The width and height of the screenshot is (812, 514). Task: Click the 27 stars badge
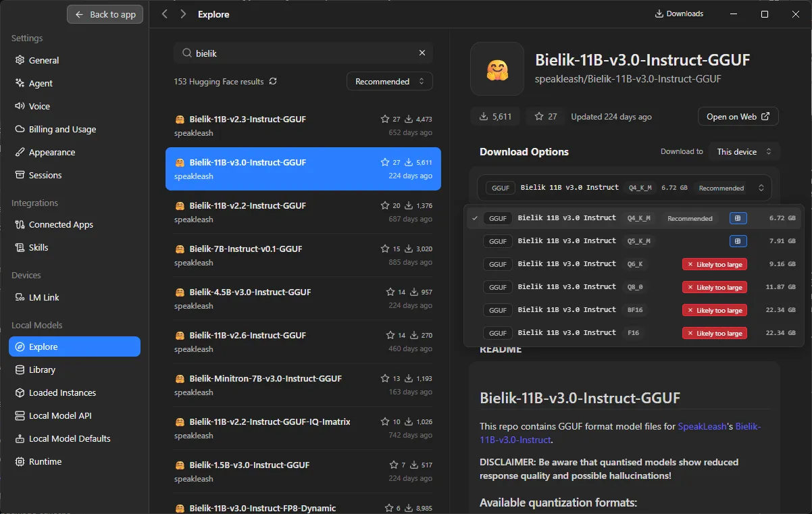click(546, 116)
